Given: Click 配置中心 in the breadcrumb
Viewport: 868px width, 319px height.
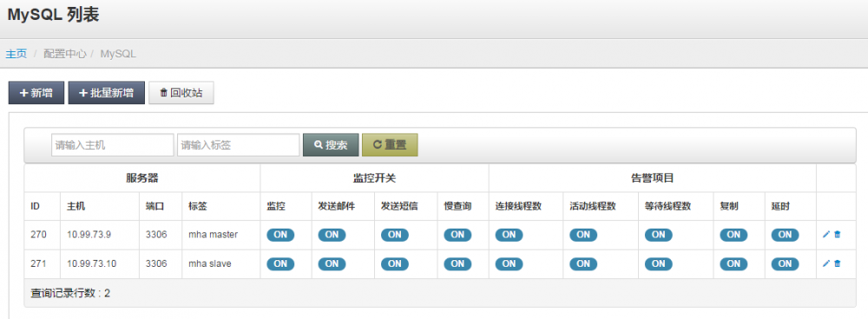Looking at the screenshot, I should [65, 54].
